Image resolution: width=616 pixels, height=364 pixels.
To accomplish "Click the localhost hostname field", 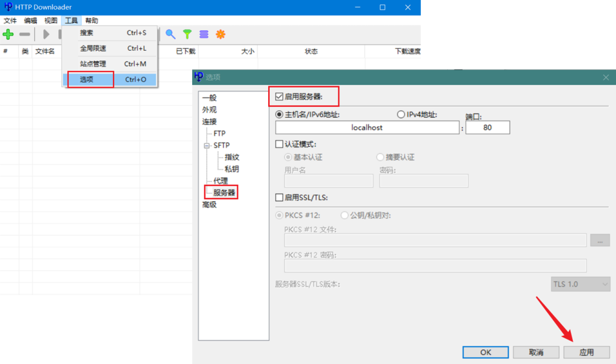I will point(367,128).
